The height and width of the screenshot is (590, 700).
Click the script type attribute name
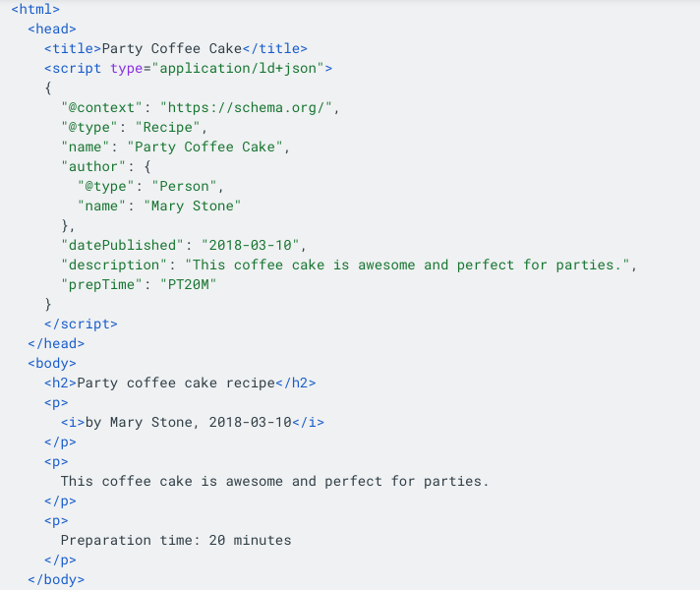click(x=127, y=69)
